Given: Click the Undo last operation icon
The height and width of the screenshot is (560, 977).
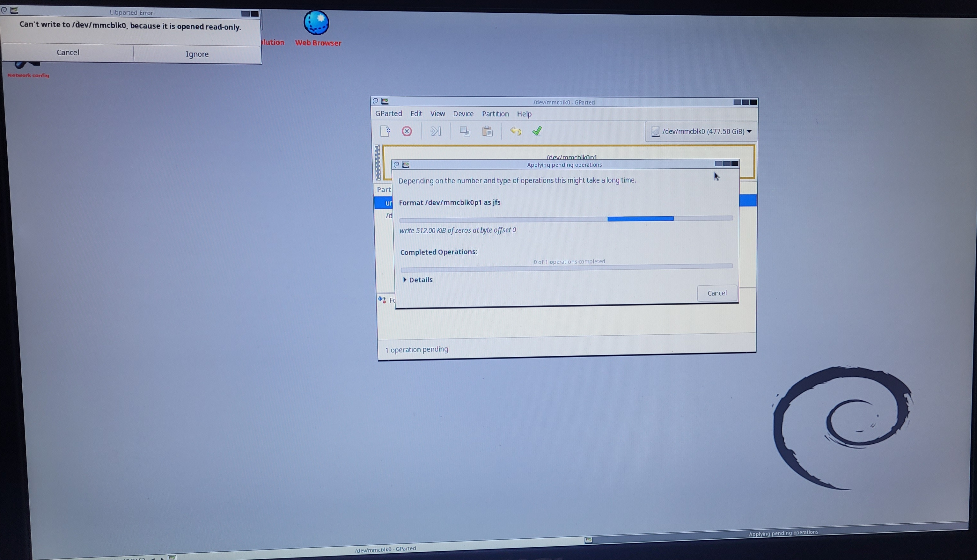Looking at the screenshot, I should click(516, 131).
